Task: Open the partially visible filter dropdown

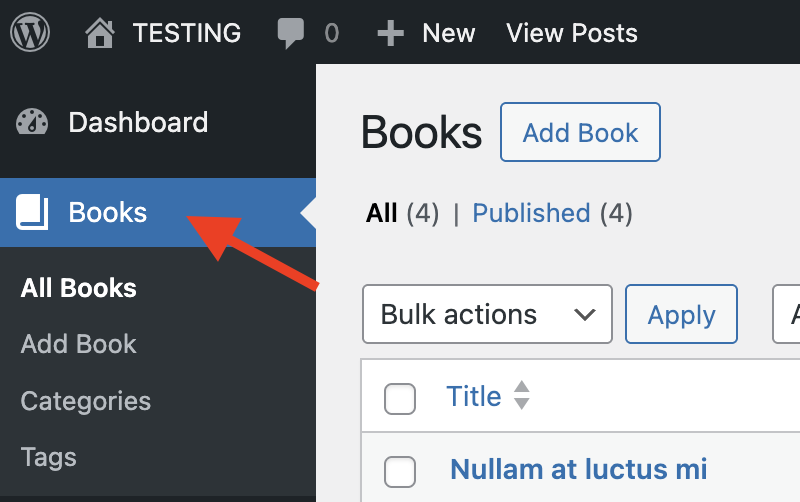Action: click(x=788, y=315)
